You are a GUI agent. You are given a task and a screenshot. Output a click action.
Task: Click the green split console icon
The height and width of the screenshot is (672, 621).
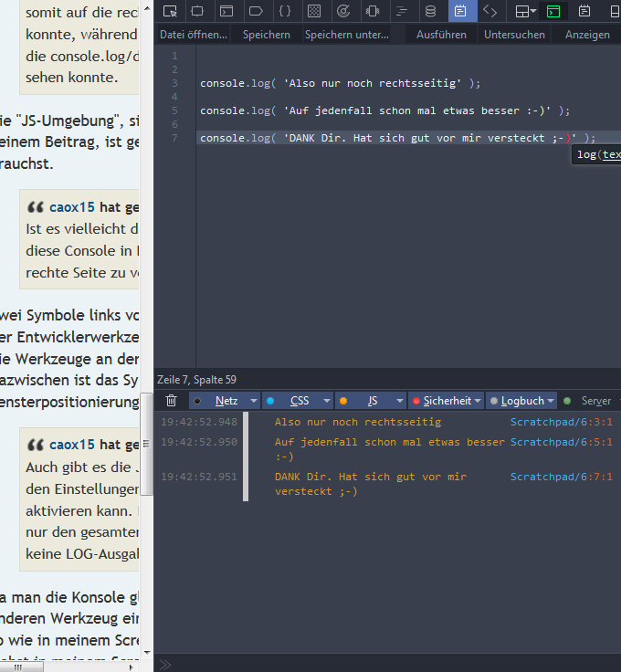[x=553, y=11]
